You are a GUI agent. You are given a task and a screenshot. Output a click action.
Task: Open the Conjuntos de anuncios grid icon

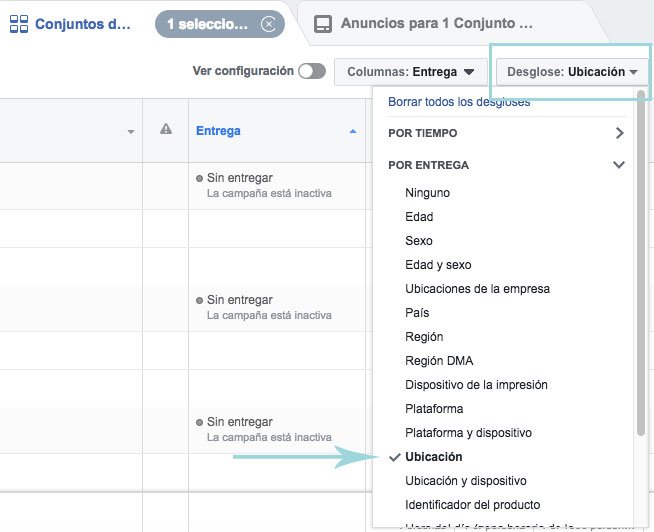19,24
